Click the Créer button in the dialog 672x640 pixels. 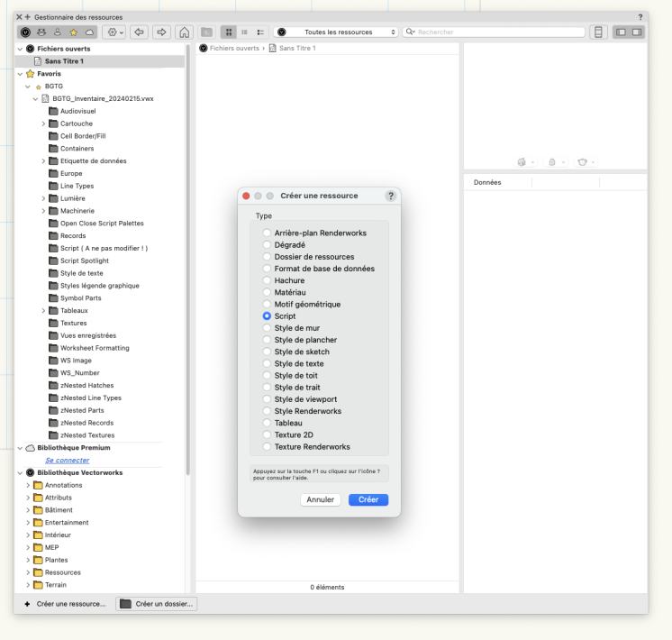[368, 499]
